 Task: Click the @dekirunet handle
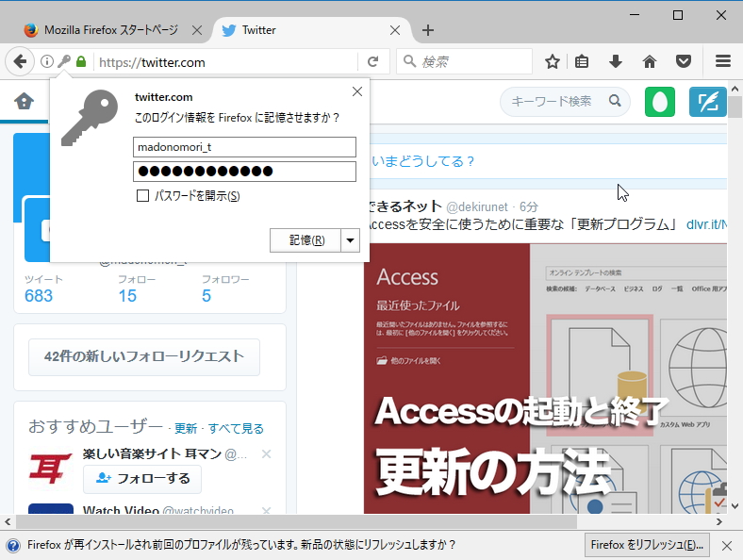coord(477,207)
